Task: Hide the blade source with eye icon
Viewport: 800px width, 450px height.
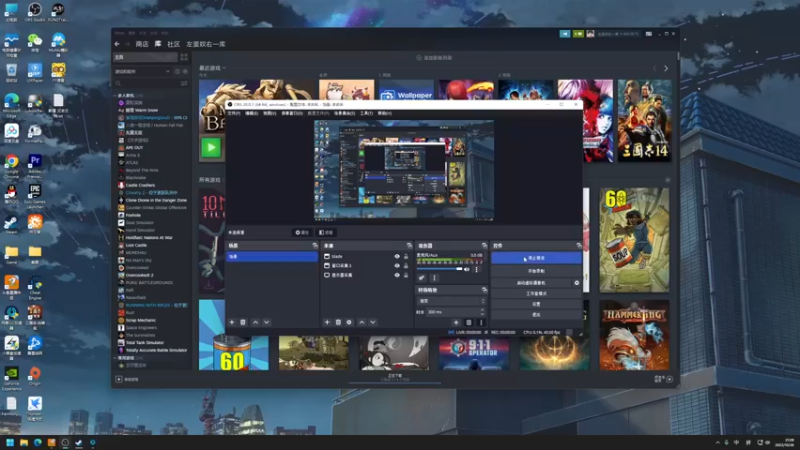Action: point(397,257)
